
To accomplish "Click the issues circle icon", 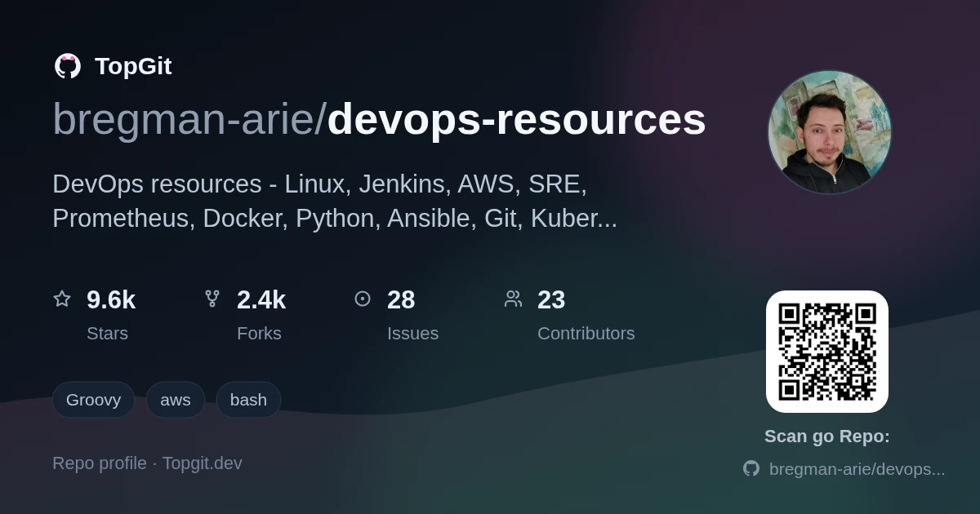I will [x=363, y=299].
